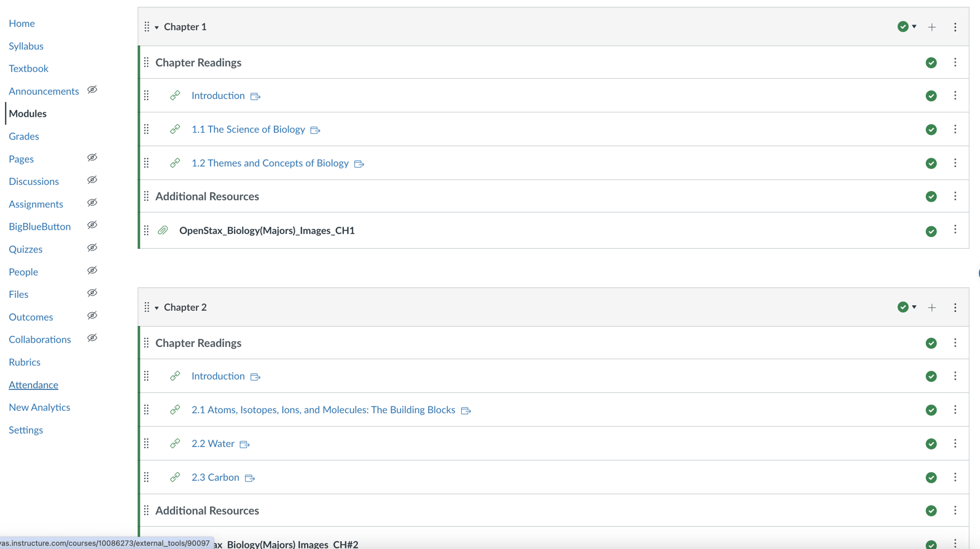This screenshot has height=549, width=980.
Task: Click hidden-eye icon next to Discussions
Action: pyautogui.click(x=92, y=180)
